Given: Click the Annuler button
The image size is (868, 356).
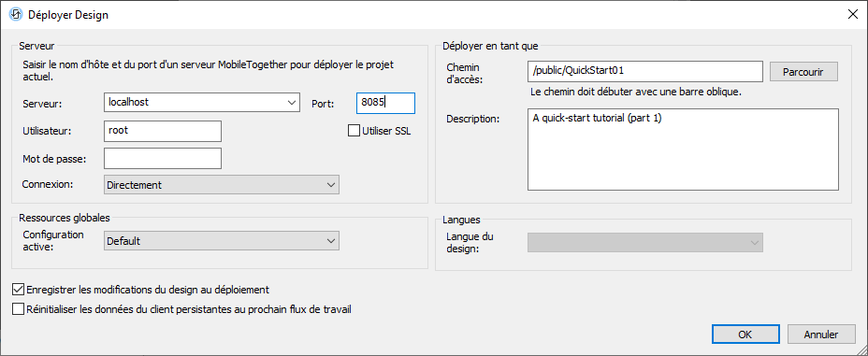Looking at the screenshot, I should [821, 335].
